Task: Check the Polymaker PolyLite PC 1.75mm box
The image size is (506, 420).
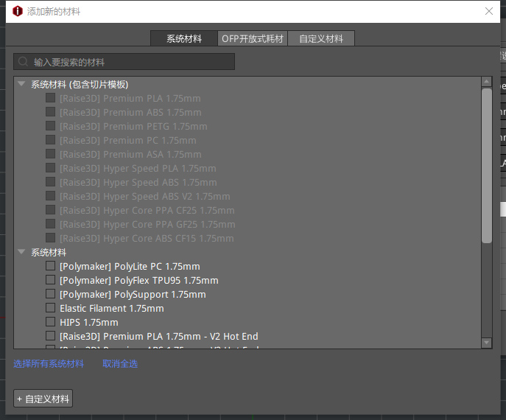Action: 50,266
